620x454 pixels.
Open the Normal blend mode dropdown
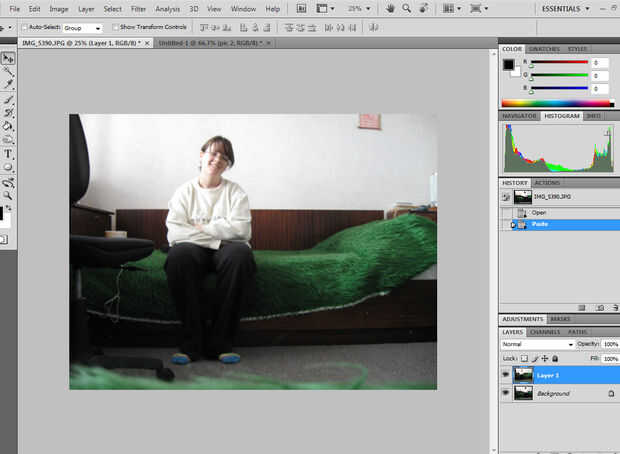537,344
